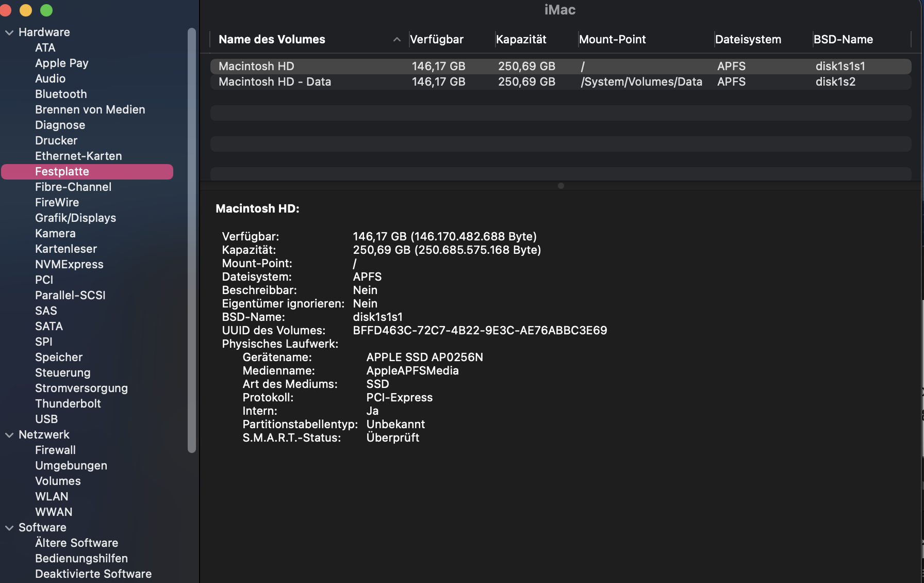
Task: Click the /System/Volumes/Data mount point cell
Action: (641, 82)
